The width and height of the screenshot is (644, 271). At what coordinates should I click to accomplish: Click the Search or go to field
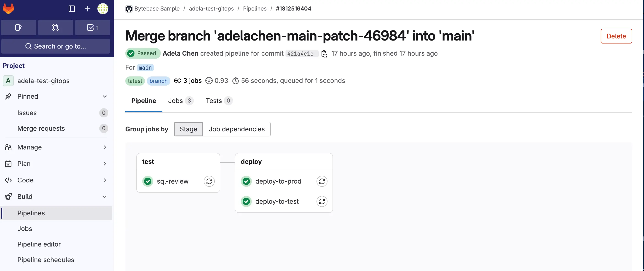click(56, 46)
